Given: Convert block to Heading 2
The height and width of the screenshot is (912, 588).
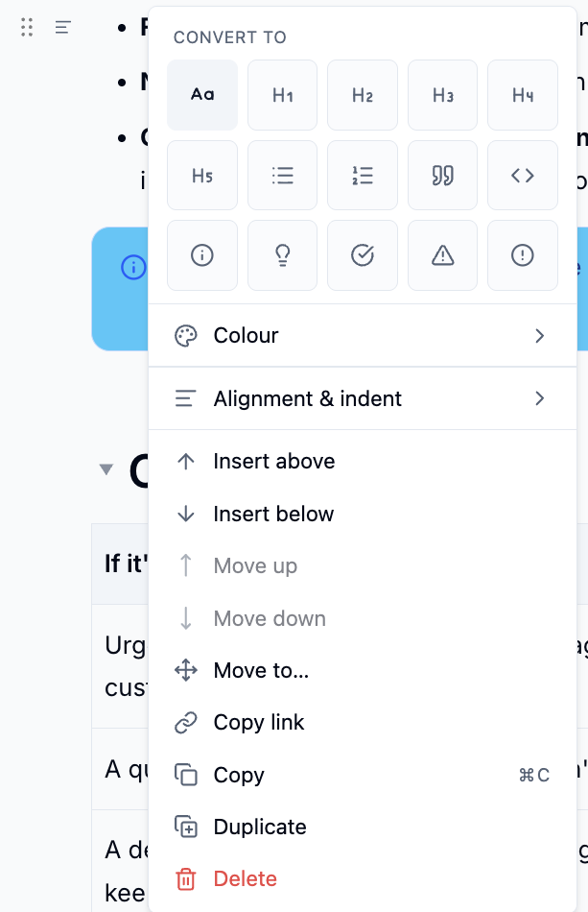Looking at the screenshot, I should click(x=363, y=95).
